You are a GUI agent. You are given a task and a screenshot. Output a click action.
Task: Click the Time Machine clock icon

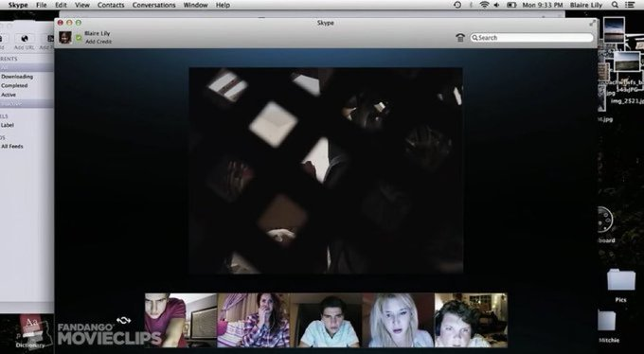click(457, 5)
